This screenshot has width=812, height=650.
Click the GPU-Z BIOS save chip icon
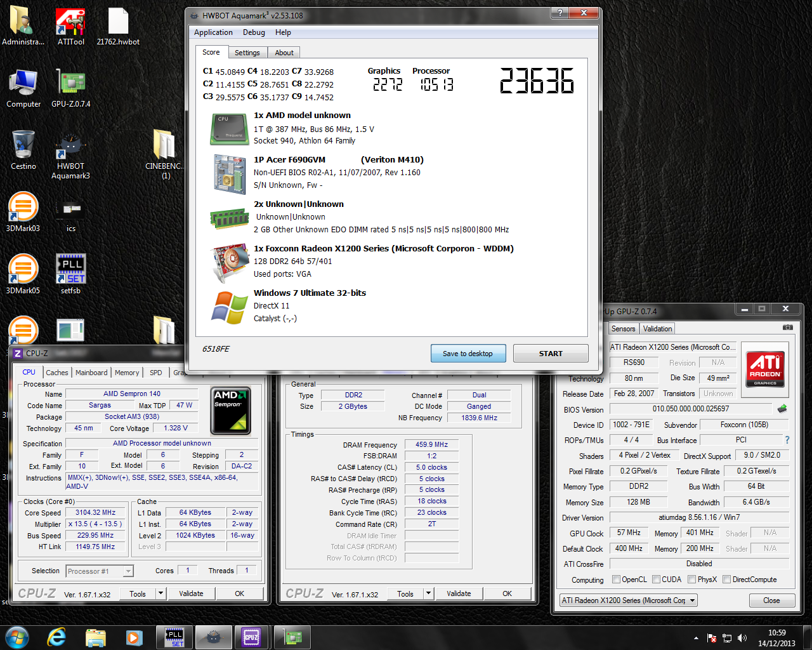(782, 409)
